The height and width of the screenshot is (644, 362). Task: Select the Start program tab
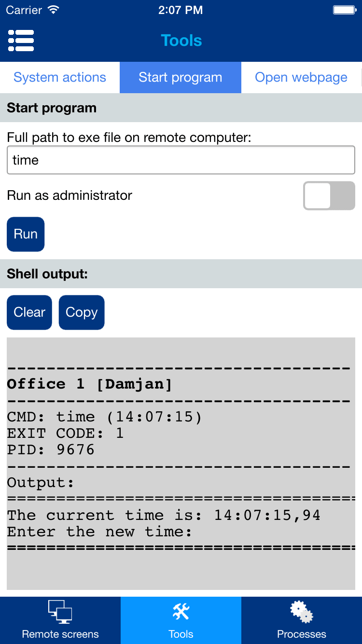(x=181, y=78)
